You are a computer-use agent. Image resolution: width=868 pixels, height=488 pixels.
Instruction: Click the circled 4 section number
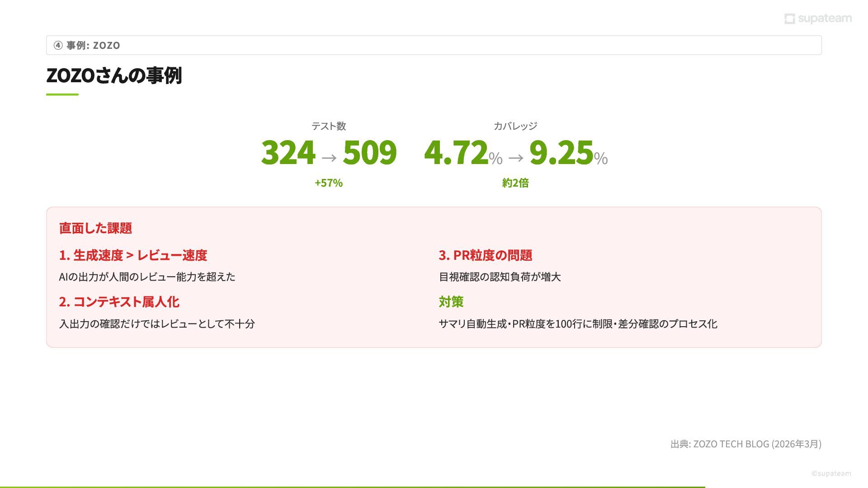click(58, 45)
